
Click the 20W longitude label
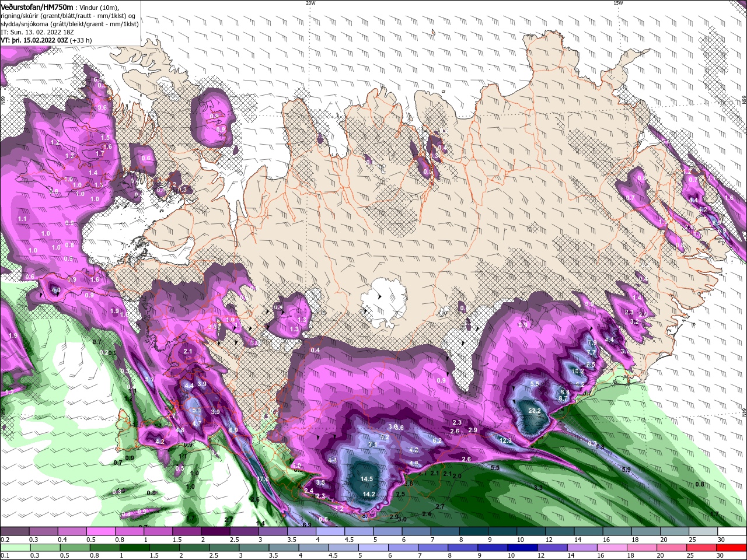point(310,3)
